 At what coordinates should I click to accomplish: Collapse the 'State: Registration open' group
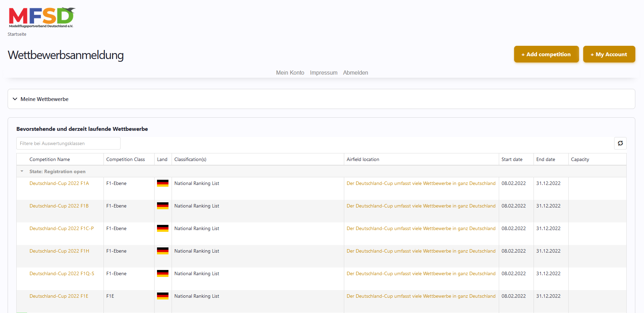[x=22, y=171]
